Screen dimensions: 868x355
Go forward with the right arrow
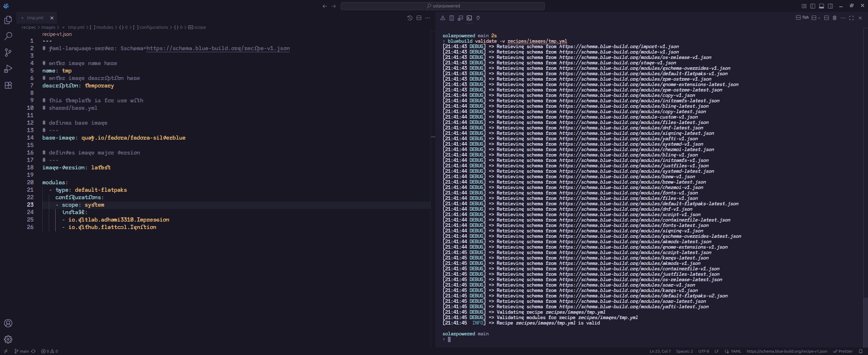coord(334,6)
